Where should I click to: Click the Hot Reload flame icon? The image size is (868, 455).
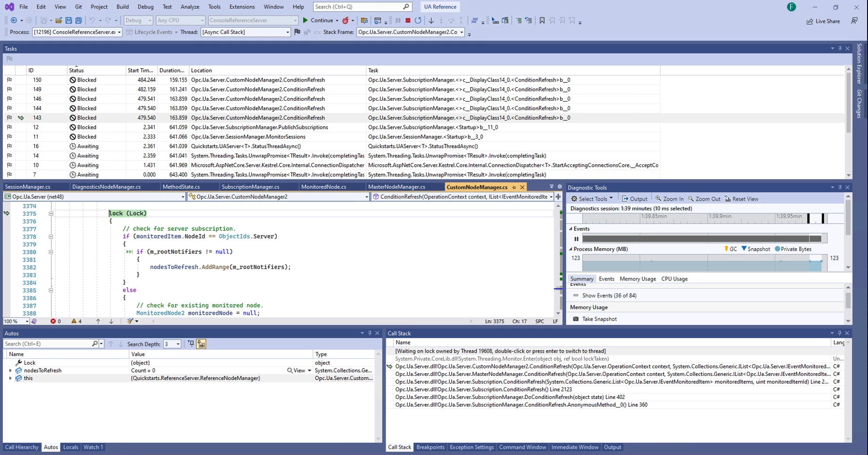346,21
